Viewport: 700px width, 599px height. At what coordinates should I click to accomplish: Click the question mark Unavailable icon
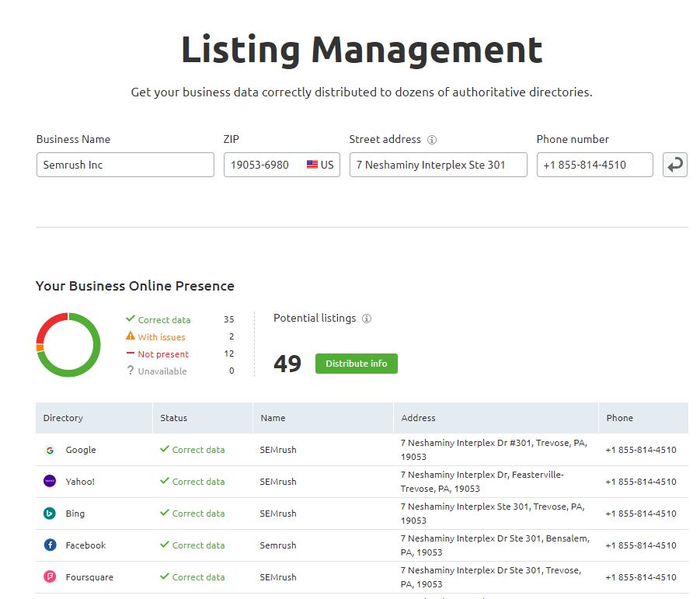(131, 370)
